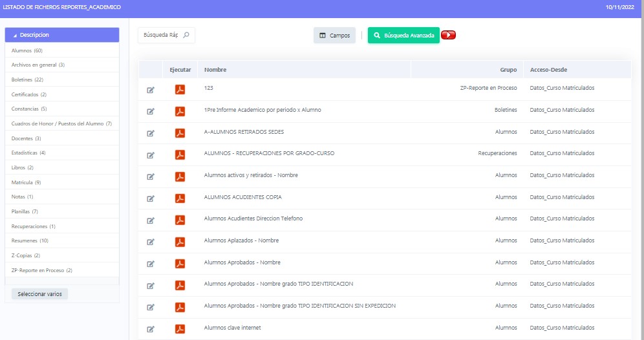This screenshot has height=340, width=644.
Task: Select Alumnos (60) category
Action: [x=27, y=50]
